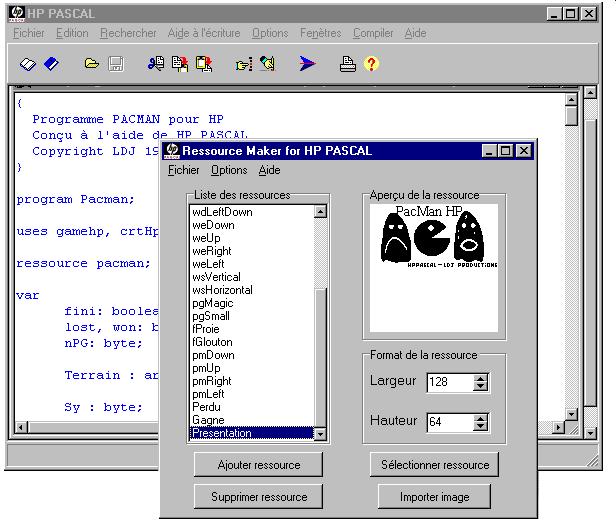Click the HP logo icon in Ressource Maker title bar
Image resolution: width=616 pixels, height=524 pixels.
tap(172, 151)
